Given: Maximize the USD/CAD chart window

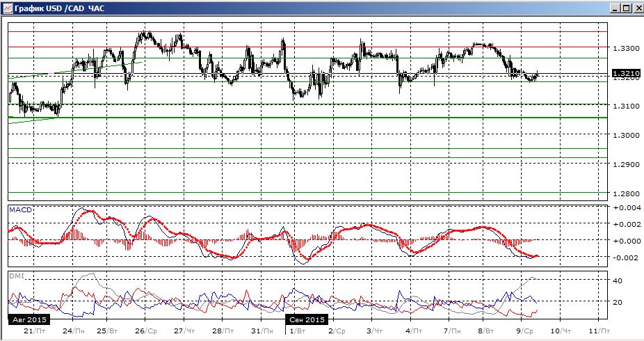Looking at the screenshot, I should pos(625,8).
